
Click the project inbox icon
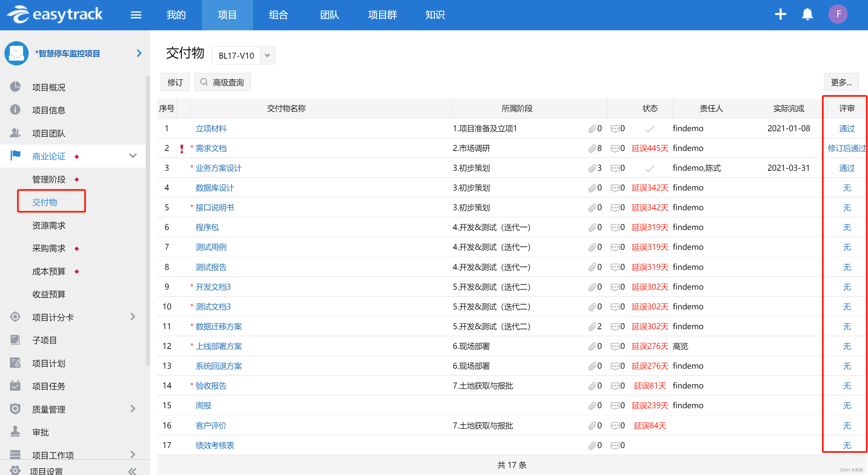tap(16, 53)
